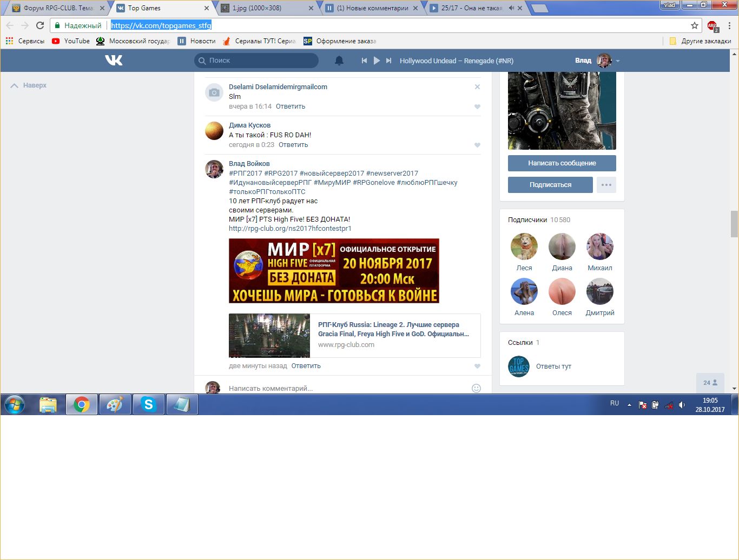Screen dimensions: 739x560
Task: Open the РПГ-Клуб Russia: Lineage 2 link title
Action: [x=393, y=329]
